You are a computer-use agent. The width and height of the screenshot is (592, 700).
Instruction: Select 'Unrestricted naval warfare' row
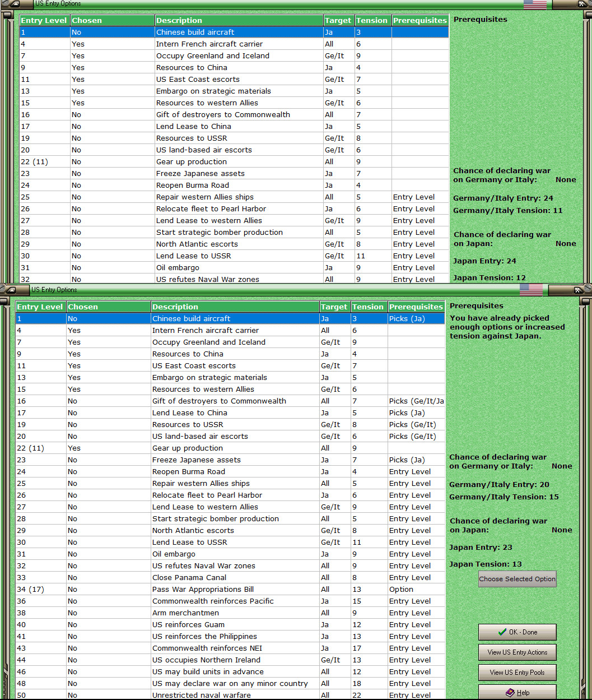230,695
